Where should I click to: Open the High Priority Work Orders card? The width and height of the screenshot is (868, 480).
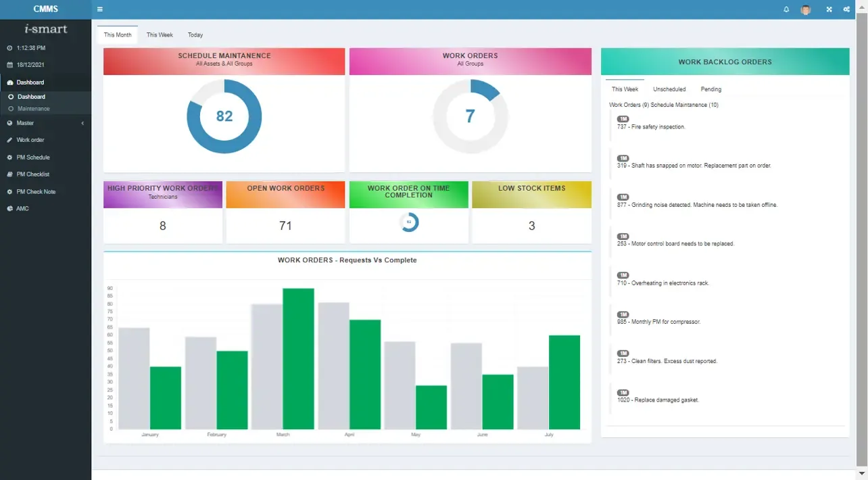pyautogui.click(x=163, y=212)
